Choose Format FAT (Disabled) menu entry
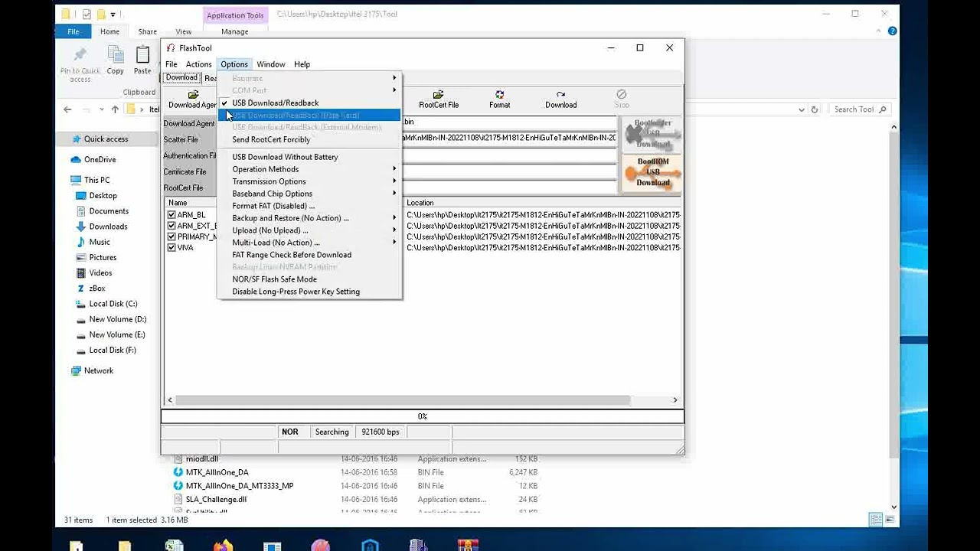The height and width of the screenshot is (551, 980). click(309, 206)
